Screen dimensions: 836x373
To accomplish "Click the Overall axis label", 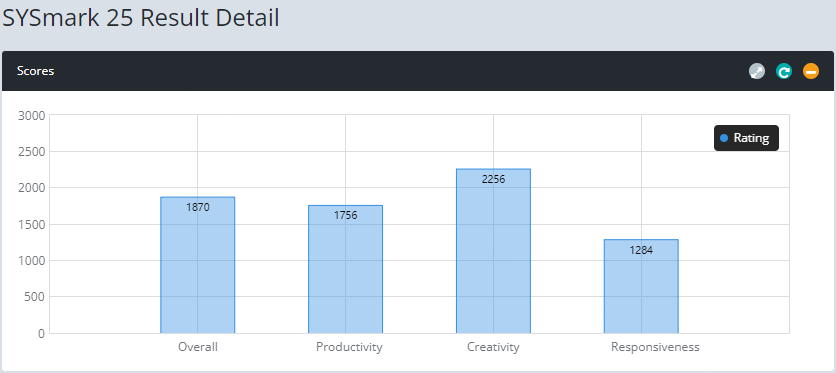I will coord(198,347).
